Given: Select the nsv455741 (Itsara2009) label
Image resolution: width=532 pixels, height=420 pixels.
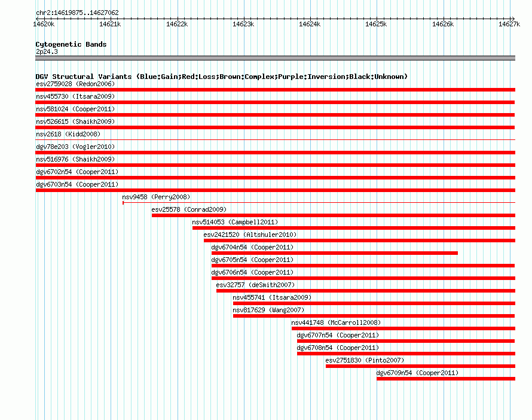Looking at the screenshot, I should 272,297.
